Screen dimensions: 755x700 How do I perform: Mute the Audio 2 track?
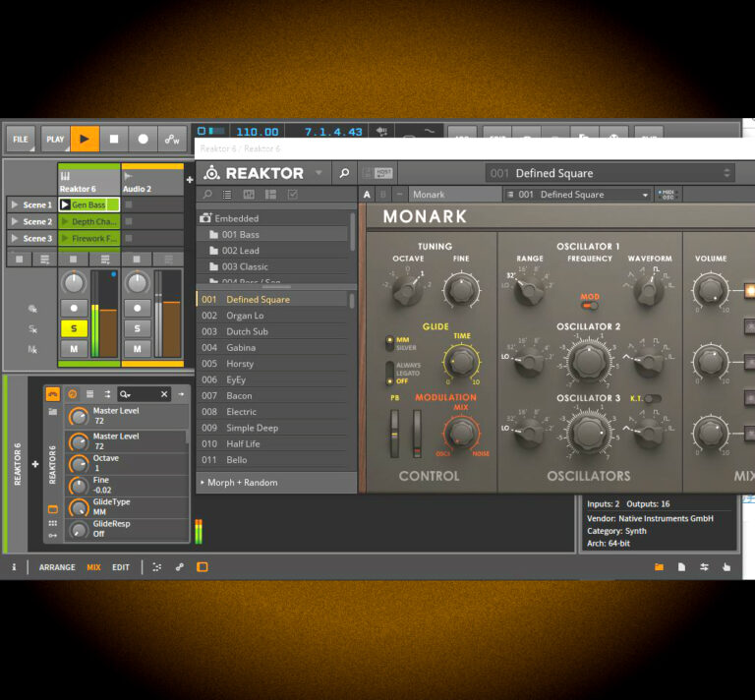click(138, 349)
